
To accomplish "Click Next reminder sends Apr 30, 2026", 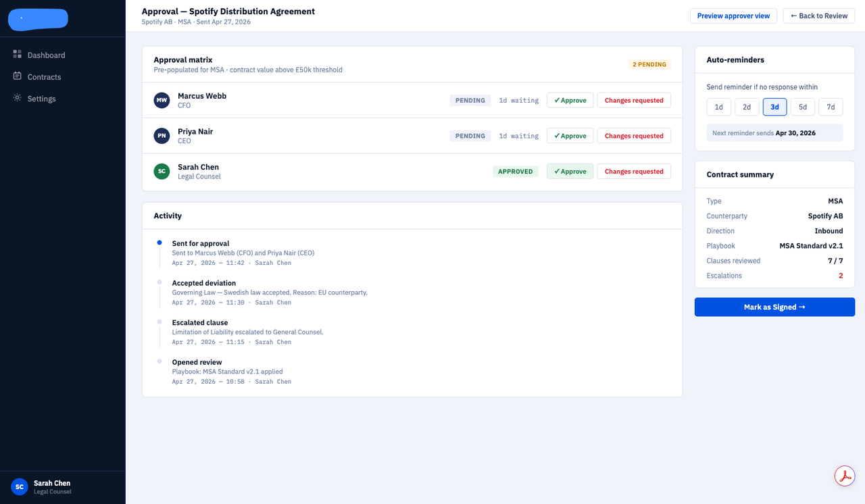I will [774, 133].
